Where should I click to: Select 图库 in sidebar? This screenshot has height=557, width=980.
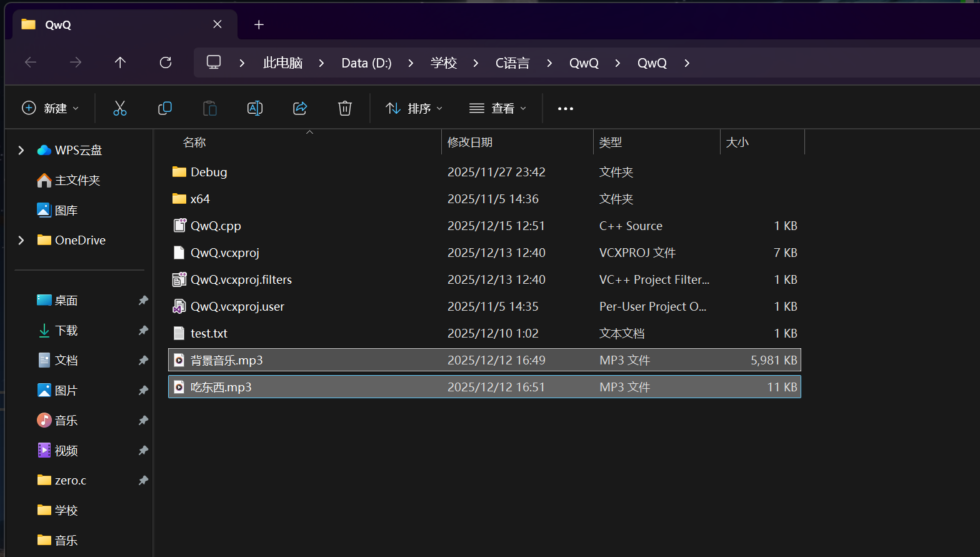[x=66, y=210]
